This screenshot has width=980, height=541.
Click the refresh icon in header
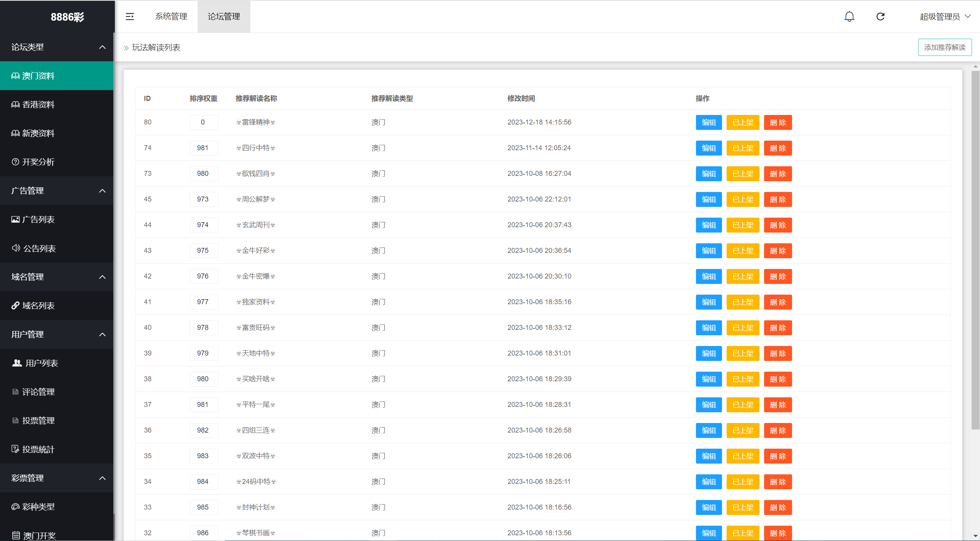[x=880, y=16]
